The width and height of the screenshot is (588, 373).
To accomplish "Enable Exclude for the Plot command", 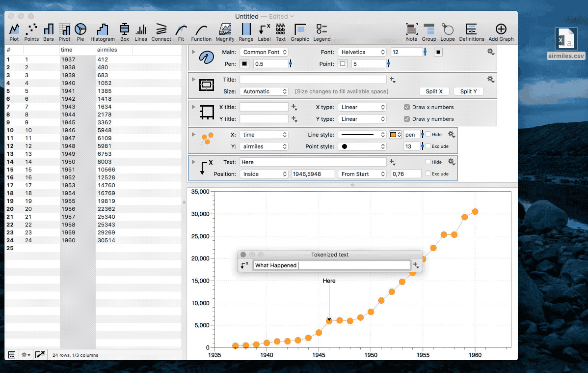I will click(x=428, y=146).
